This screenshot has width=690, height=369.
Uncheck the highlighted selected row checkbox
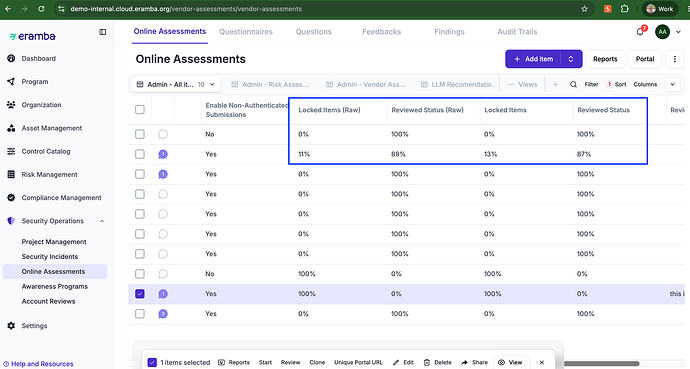(x=139, y=294)
